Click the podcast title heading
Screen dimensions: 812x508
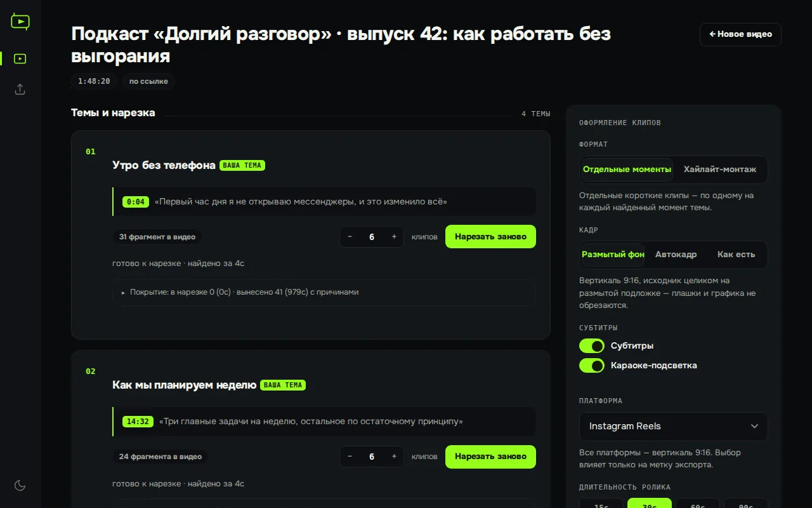click(341, 44)
